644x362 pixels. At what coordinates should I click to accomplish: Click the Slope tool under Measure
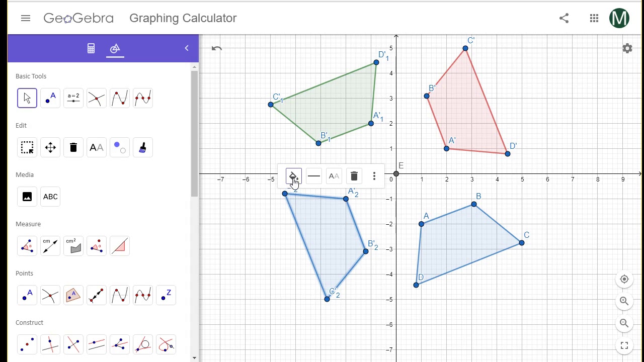120,246
